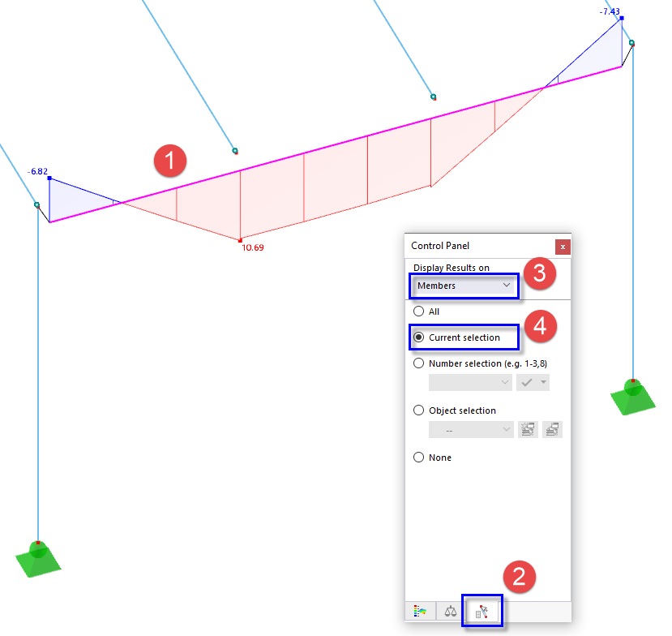672x636 pixels.
Task: Open the Members dropdown under Display Results on
Action: point(464,286)
